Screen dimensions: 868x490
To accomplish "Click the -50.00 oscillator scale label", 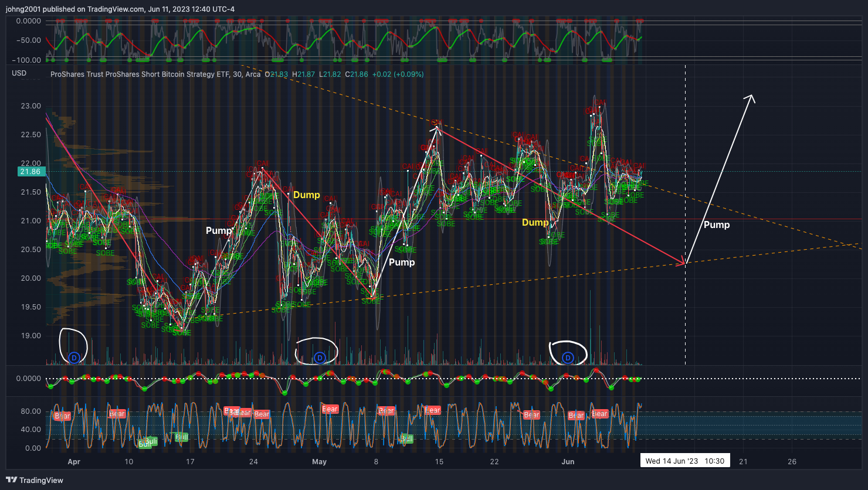I will click(x=29, y=40).
